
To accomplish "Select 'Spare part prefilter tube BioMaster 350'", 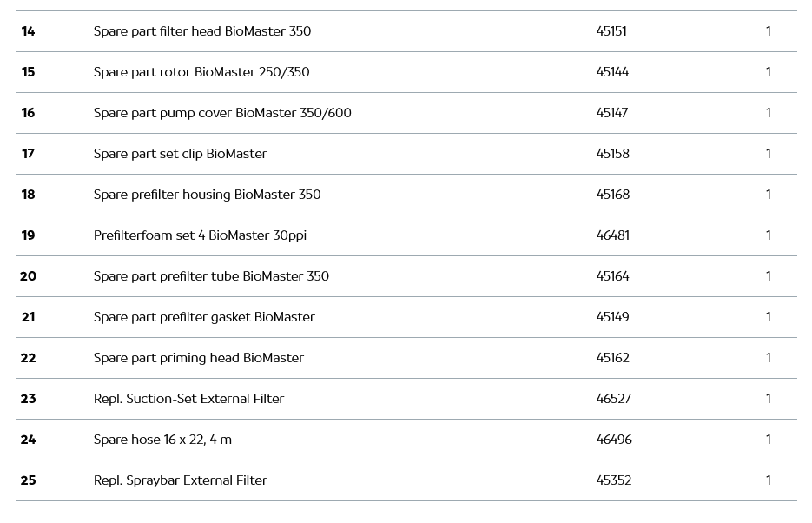I will pos(211,276).
